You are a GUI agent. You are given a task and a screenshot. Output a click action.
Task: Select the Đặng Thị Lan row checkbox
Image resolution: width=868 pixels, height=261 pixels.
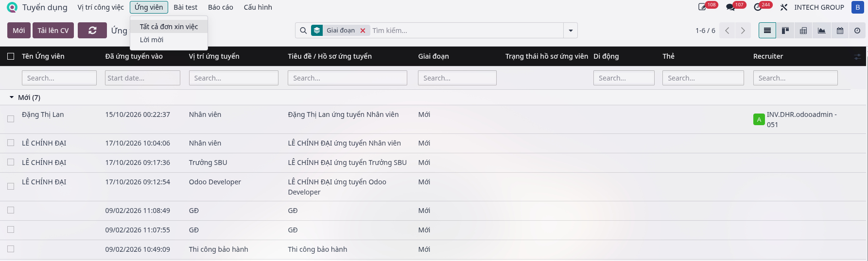tap(11, 119)
